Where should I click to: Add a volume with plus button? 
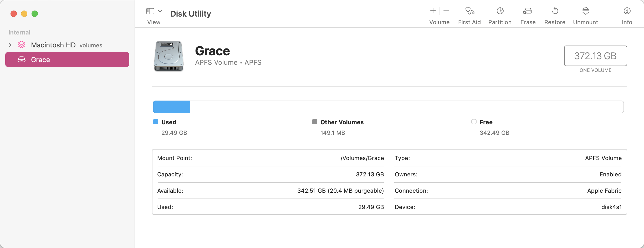[x=433, y=11]
